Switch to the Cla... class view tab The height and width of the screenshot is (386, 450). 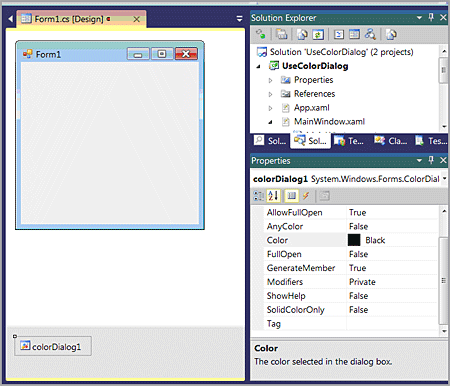391,141
